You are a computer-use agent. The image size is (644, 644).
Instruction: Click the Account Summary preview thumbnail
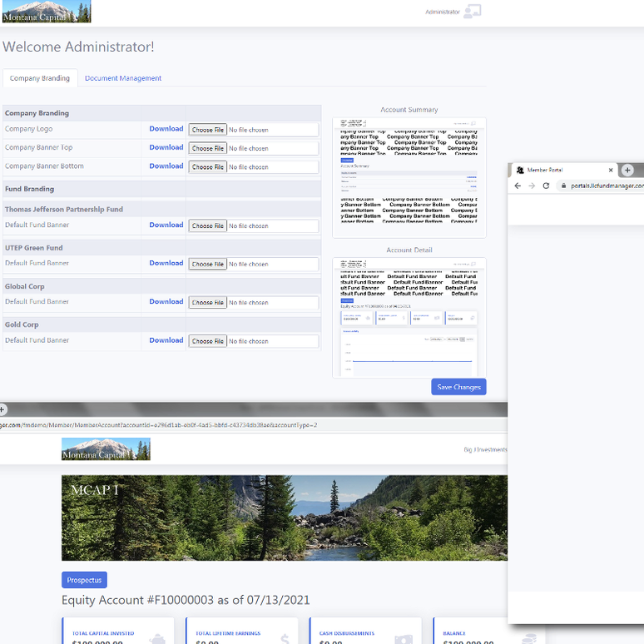click(x=409, y=177)
